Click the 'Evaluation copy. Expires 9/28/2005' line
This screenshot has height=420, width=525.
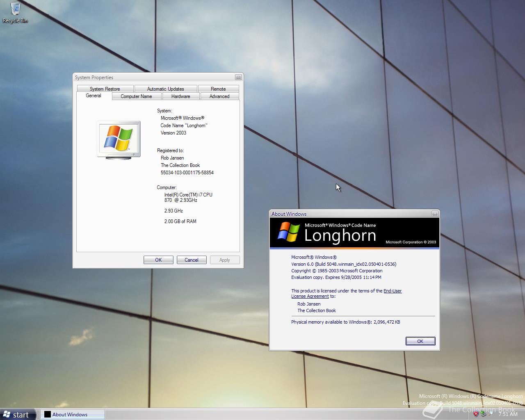tap(336, 277)
